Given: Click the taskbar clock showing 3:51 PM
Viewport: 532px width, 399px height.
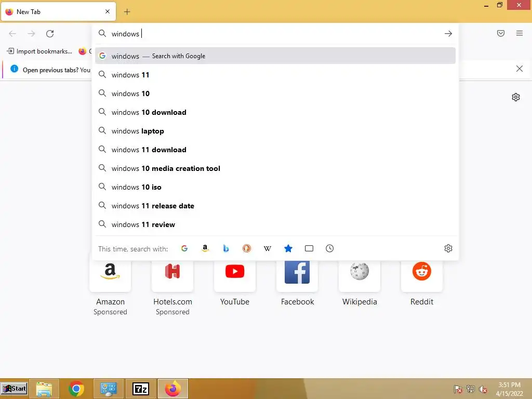Looking at the screenshot, I should (509, 389).
